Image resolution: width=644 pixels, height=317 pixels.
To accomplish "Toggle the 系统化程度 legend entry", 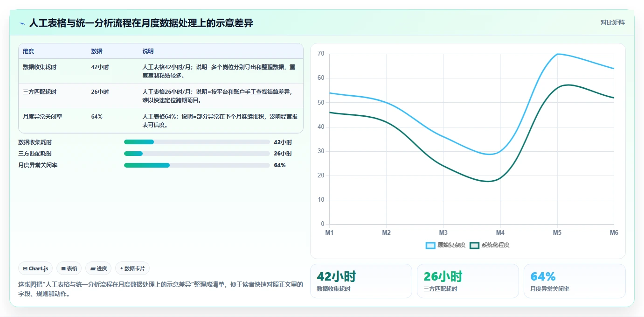I will point(490,245).
